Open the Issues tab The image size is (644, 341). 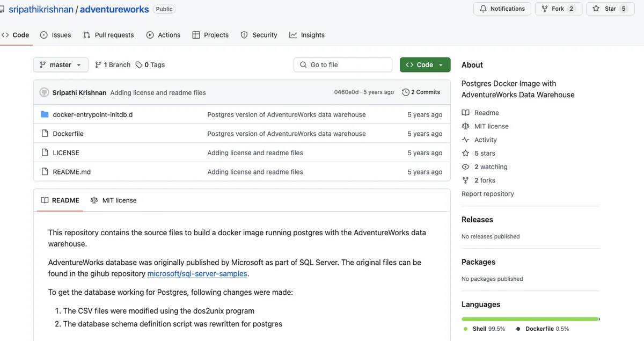pyautogui.click(x=55, y=35)
